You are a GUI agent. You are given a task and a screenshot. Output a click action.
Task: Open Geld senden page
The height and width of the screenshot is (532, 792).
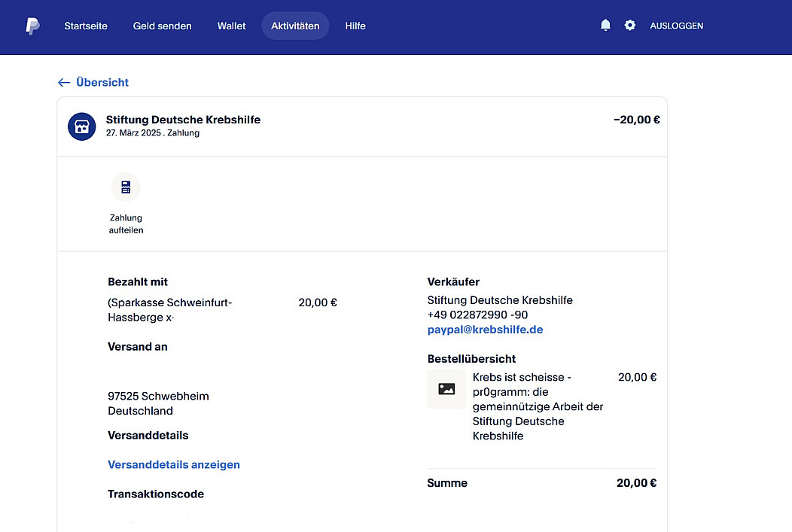tap(163, 26)
